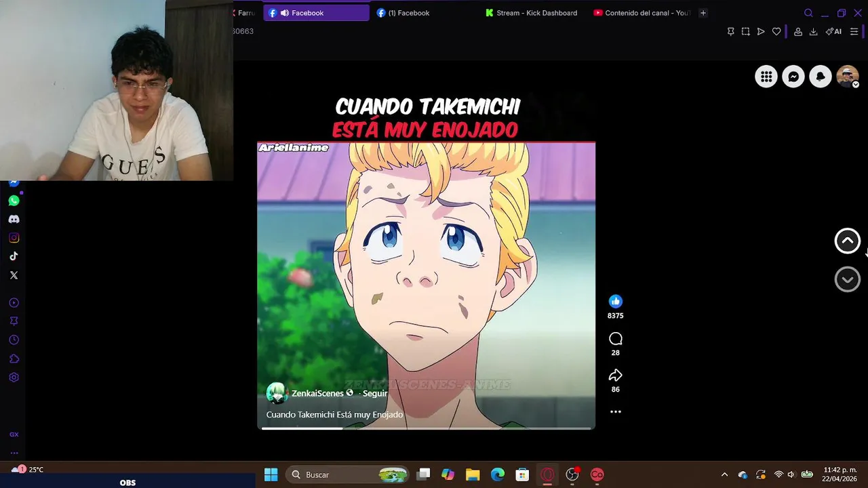Open Task View on taskbar
The width and height of the screenshot is (868, 488).
pos(423,474)
